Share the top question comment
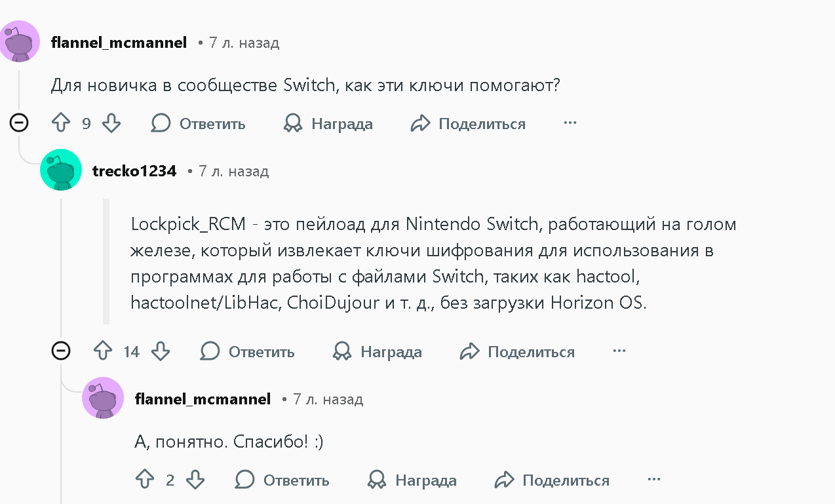 pyautogui.click(x=468, y=123)
